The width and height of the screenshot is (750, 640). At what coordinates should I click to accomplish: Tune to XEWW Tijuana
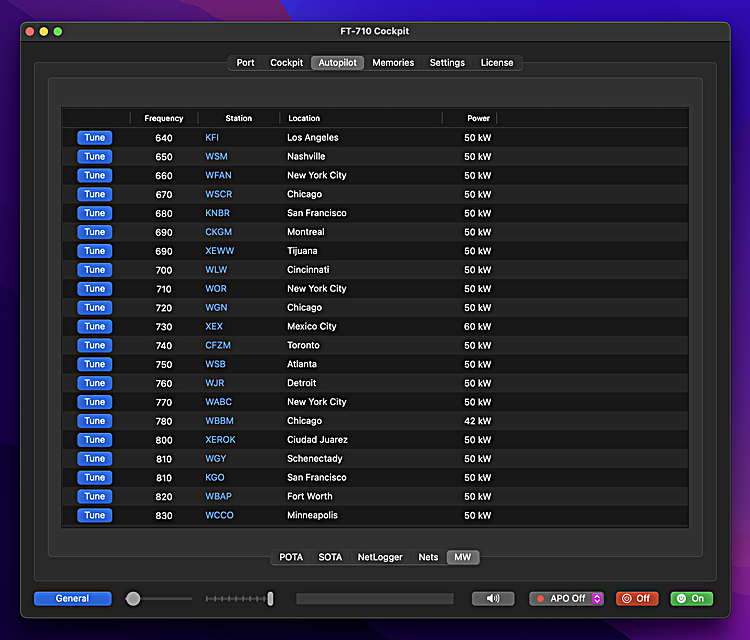point(95,251)
